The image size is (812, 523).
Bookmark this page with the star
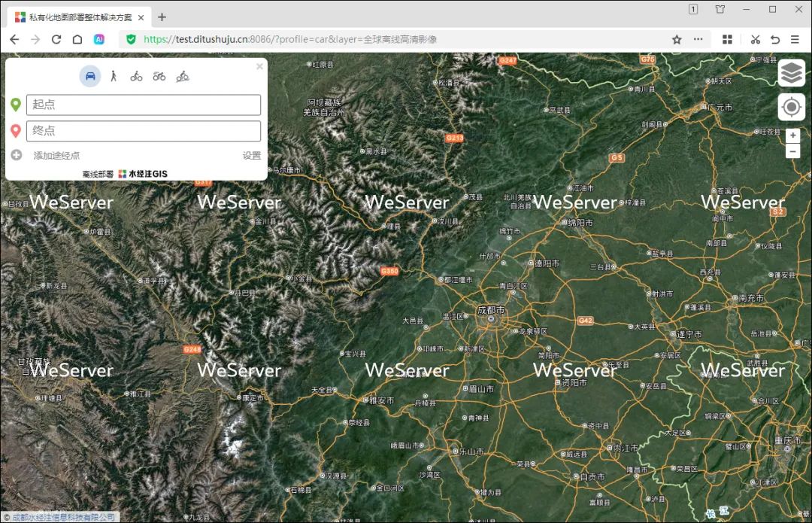[677, 39]
